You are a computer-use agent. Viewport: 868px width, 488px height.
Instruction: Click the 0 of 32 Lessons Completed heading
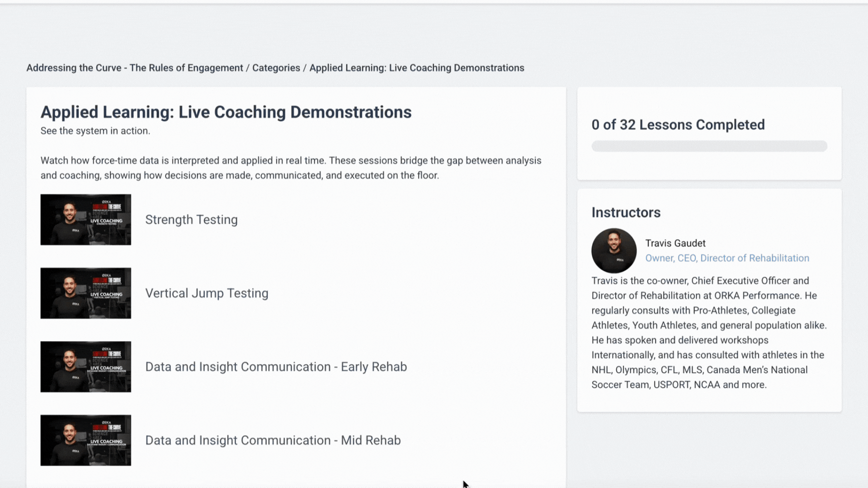[x=678, y=125]
